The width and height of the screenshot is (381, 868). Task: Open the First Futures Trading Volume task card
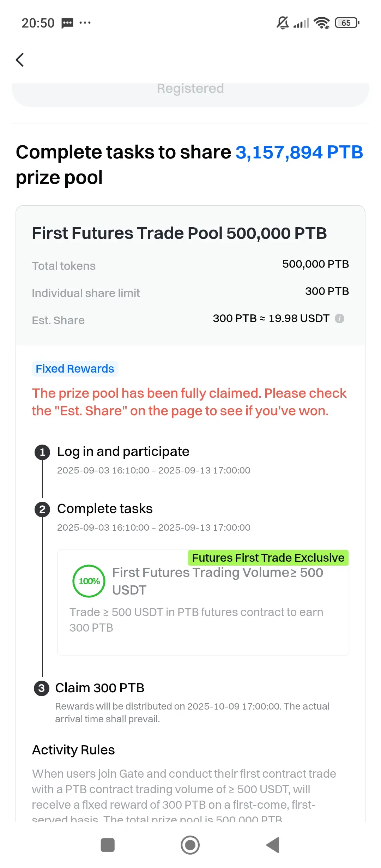[x=203, y=603]
